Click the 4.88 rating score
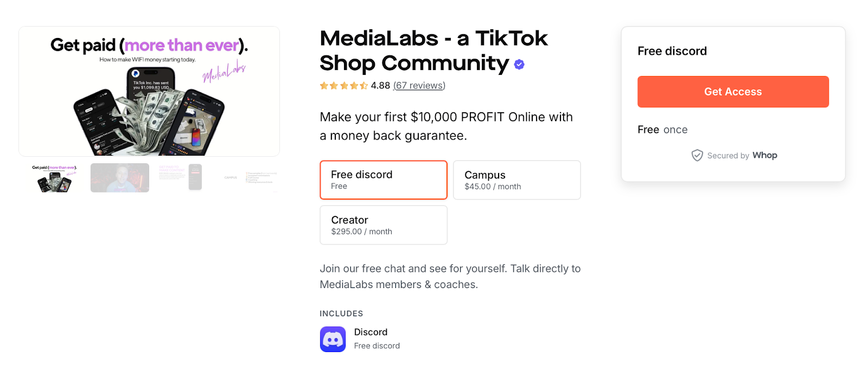 point(380,85)
